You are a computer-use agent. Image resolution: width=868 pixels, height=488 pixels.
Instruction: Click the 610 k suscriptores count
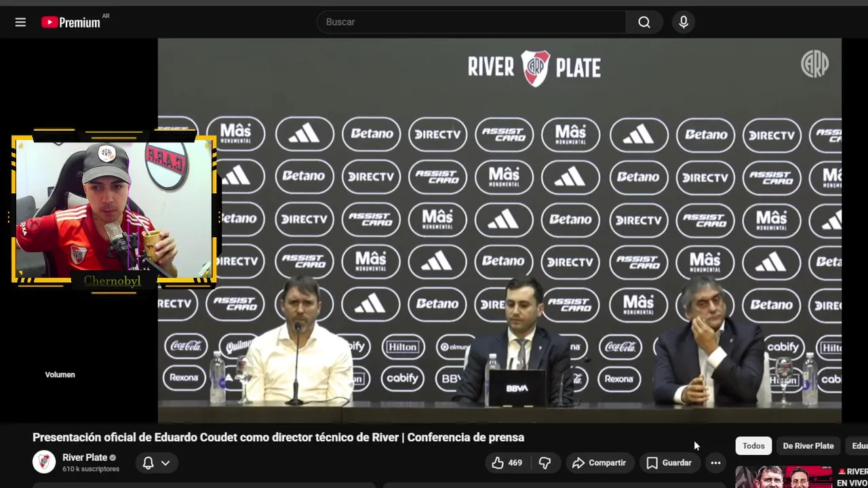coord(91,469)
